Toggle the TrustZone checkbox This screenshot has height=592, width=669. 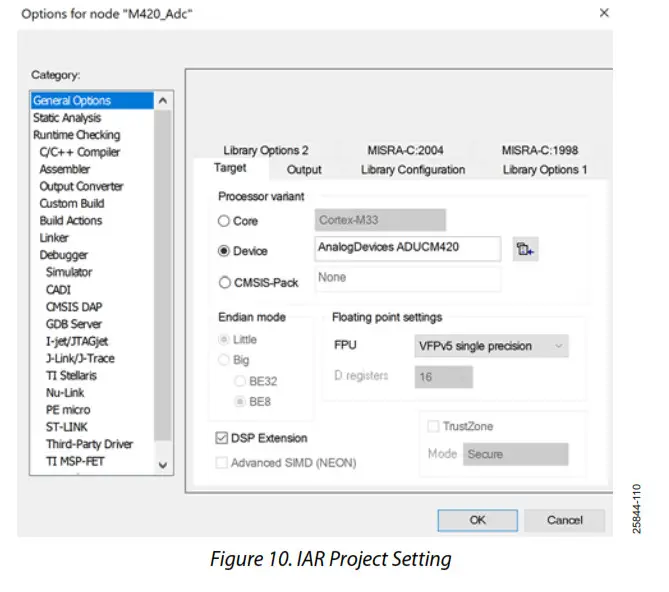tap(433, 426)
